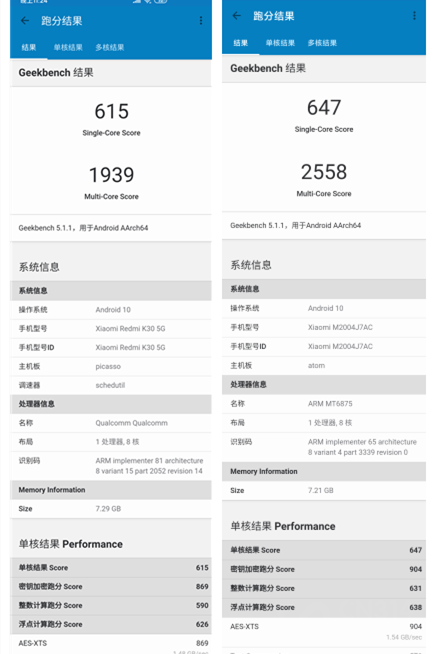Switch to 单核结果 tab on right screen
433x654 pixels.
280,43
